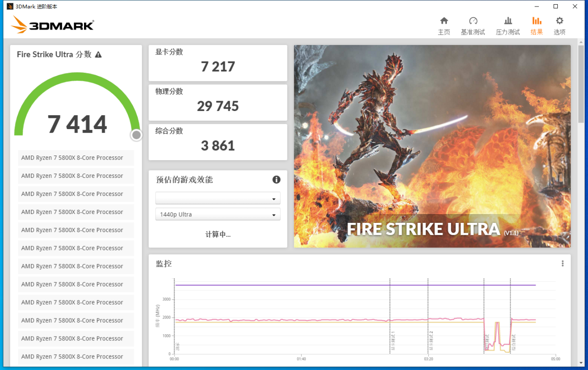The height and width of the screenshot is (370, 588).
Task: Click the 压力测试 tab label
Action: click(508, 32)
